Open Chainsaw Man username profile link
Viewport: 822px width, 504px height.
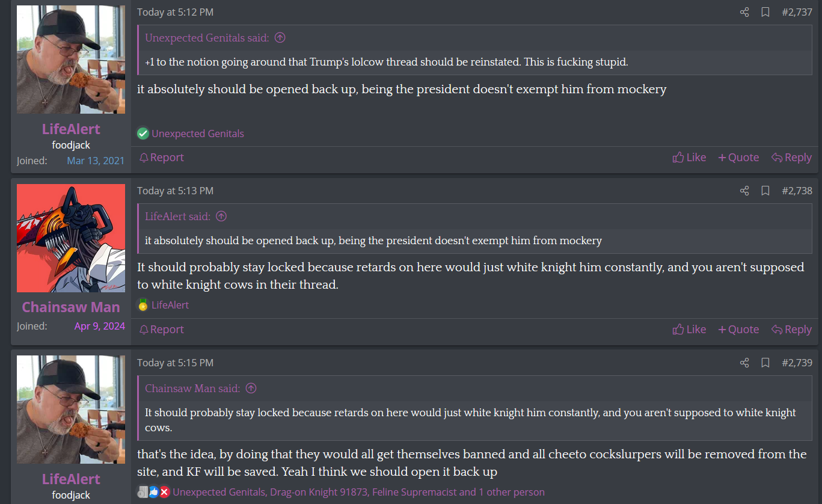pyautogui.click(x=71, y=307)
